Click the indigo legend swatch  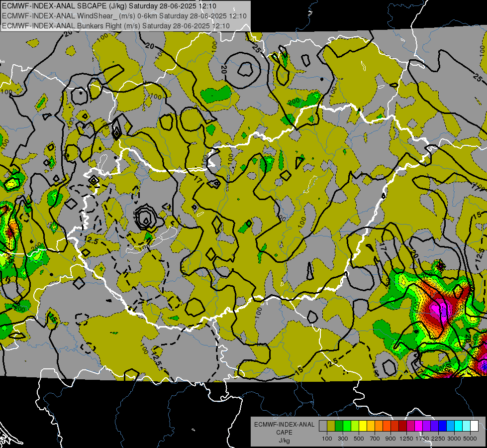coord(434,426)
